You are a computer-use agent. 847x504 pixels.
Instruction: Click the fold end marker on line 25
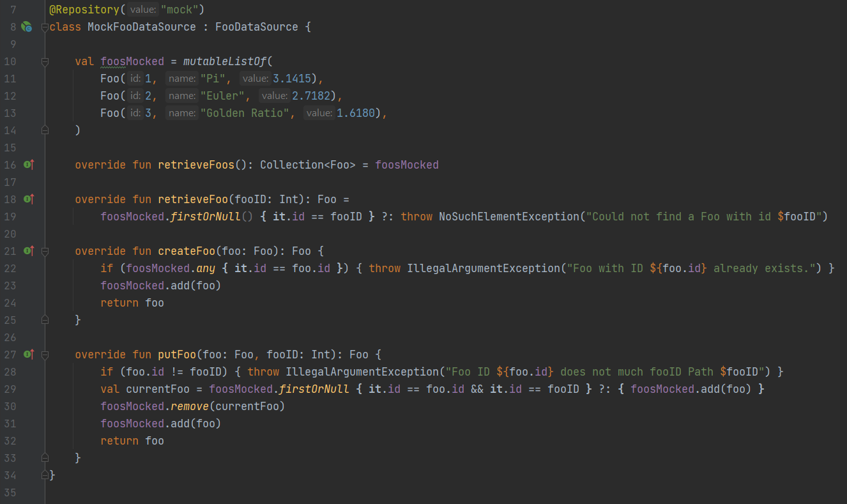pyautogui.click(x=45, y=319)
